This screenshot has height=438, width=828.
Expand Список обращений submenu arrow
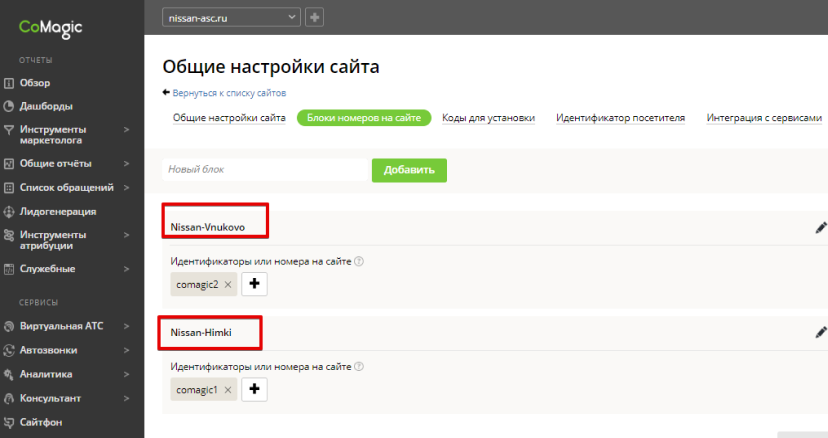tap(126, 188)
